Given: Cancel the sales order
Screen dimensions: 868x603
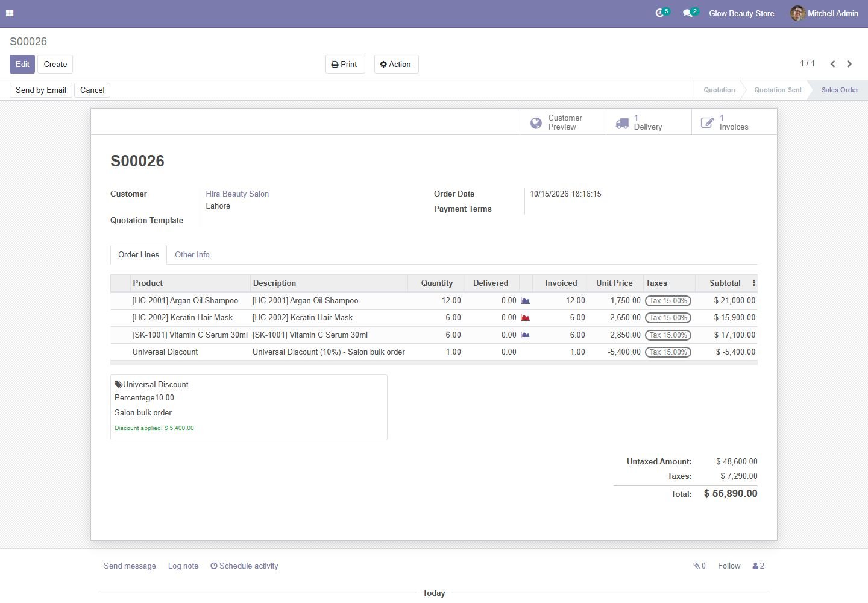Looking at the screenshot, I should click(x=92, y=90).
